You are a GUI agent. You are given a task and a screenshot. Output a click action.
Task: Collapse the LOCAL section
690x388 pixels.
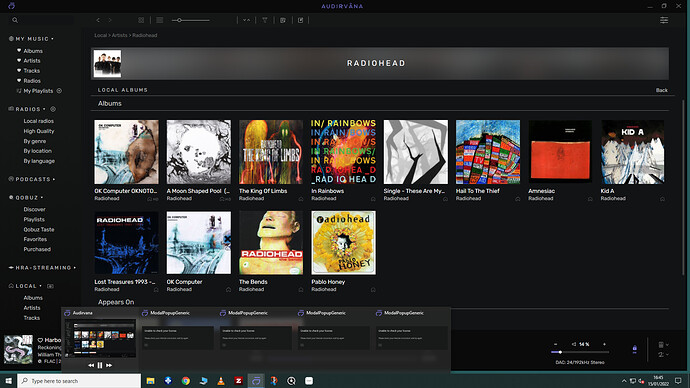point(40,286)
